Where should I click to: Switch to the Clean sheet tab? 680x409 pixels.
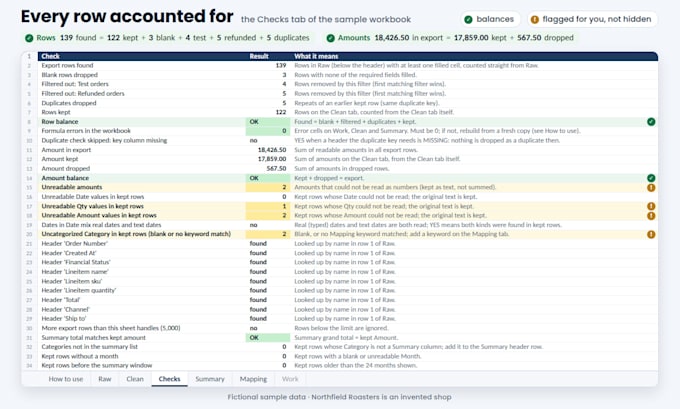(x=135, y=379)
